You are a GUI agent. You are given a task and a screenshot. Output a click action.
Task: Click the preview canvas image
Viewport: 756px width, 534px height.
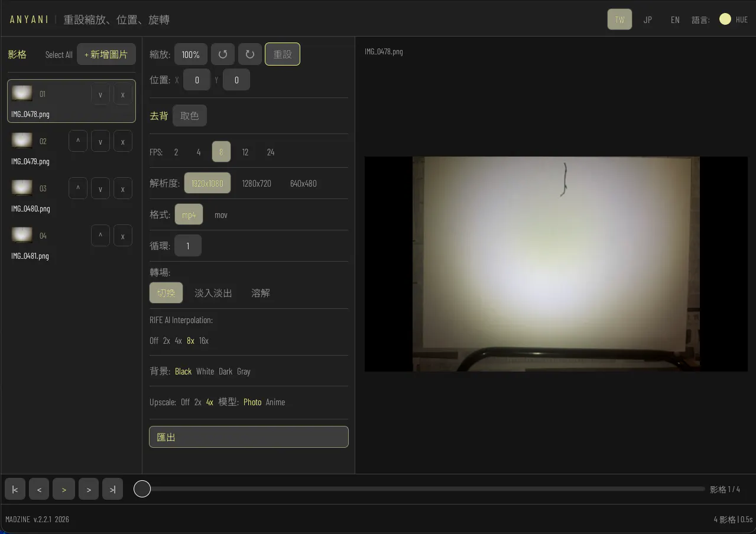[556, 264]
